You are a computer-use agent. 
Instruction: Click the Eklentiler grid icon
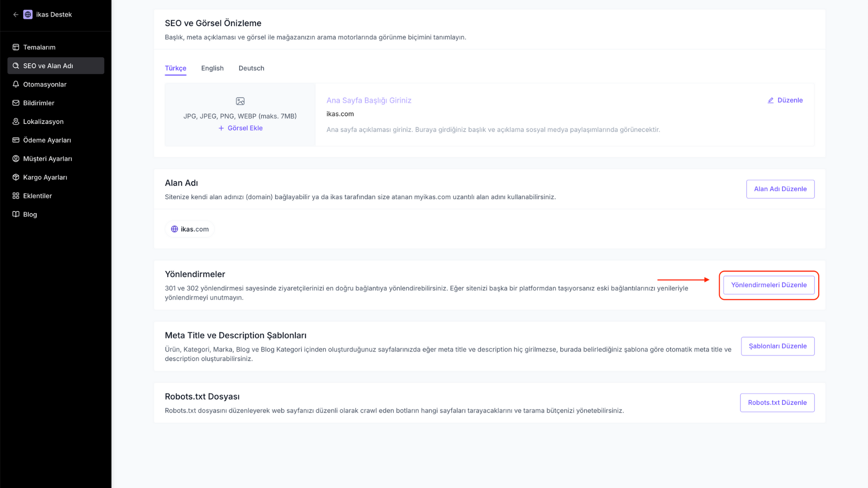[x=16, y=195]
